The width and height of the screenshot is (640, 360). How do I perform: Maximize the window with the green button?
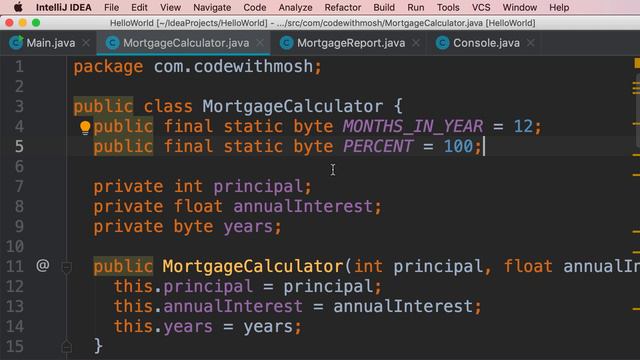coord(36,23)
